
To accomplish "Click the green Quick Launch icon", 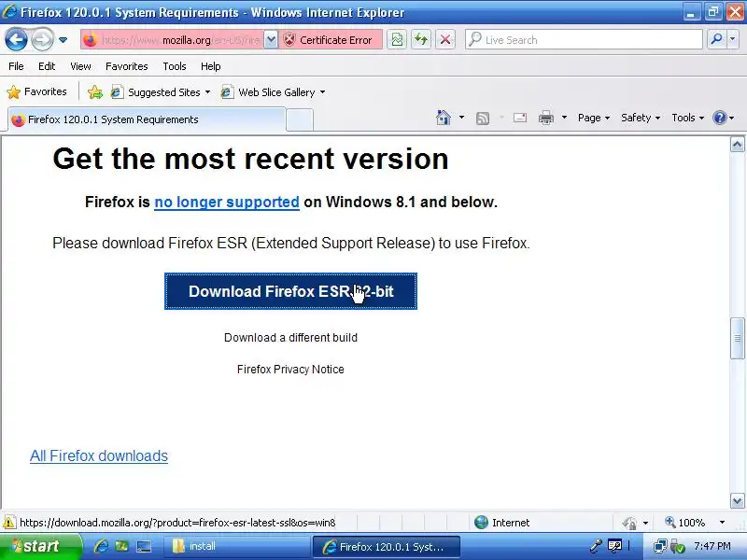I will click(121, 546).
